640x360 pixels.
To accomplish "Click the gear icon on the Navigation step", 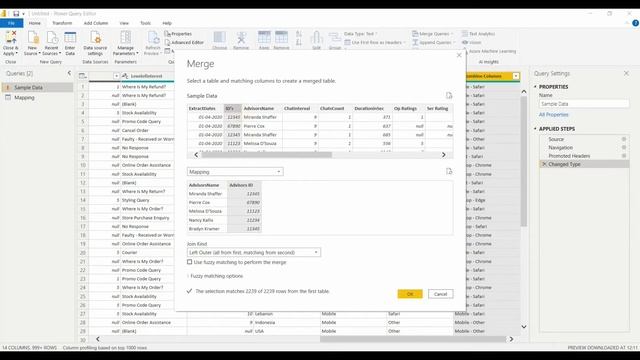I will tap(624, 147).
